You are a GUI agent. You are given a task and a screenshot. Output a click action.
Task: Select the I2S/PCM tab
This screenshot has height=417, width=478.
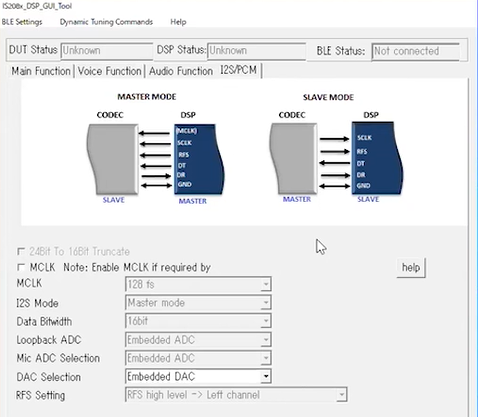[x=238, y=70]
